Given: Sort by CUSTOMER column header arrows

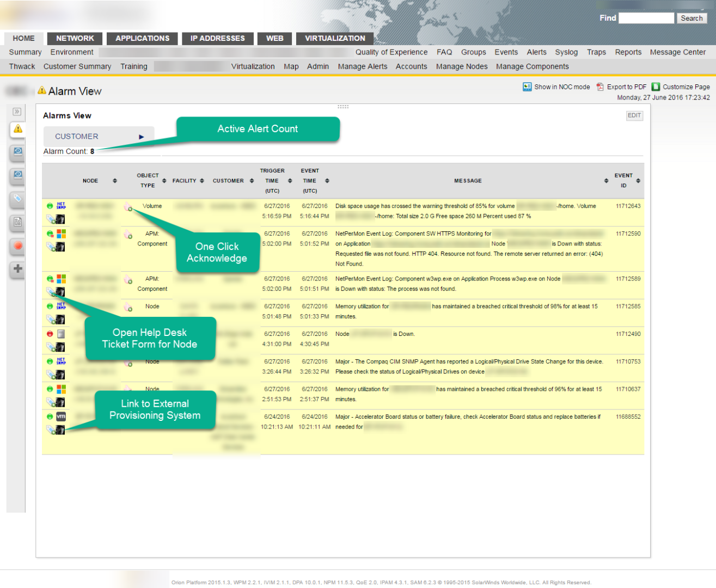Looking at the screenshot, I should click(x=252, y=181).
